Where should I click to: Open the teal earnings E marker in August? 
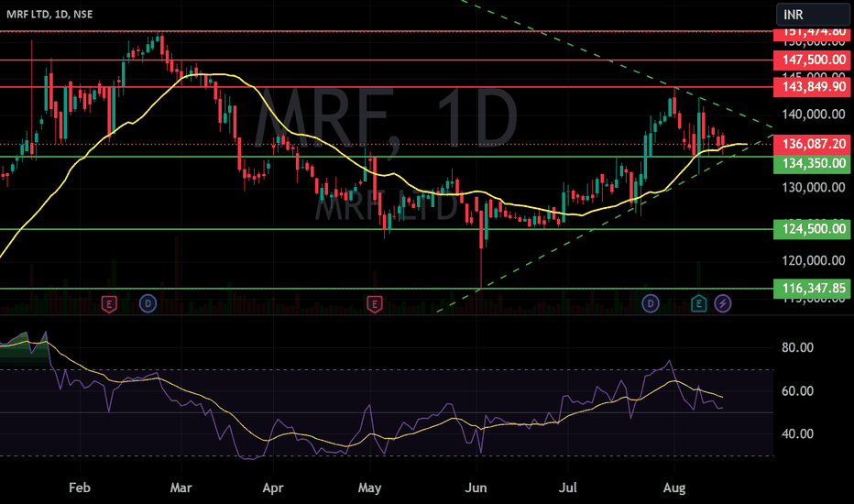pyautogui.click(x=699, y=303)
